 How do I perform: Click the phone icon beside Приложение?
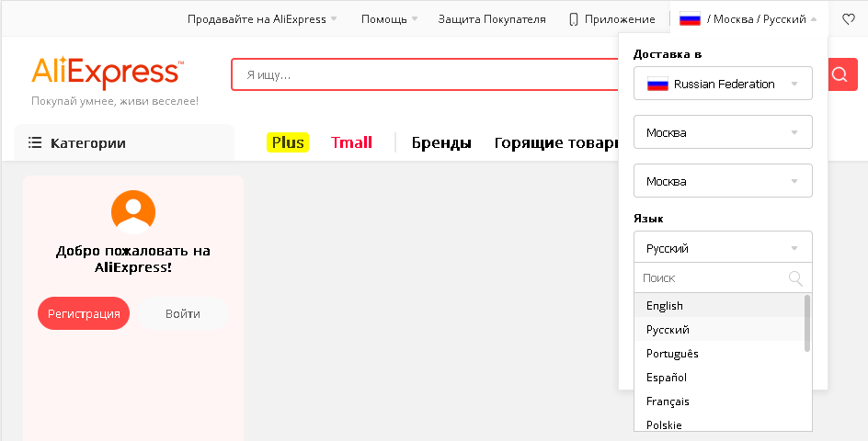point(574,19)
